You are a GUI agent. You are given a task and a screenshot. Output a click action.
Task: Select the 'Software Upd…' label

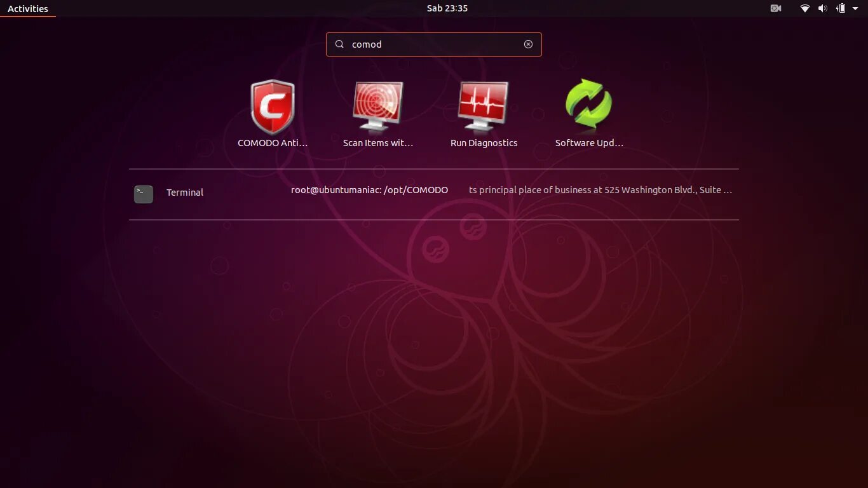tap(589, 143)
